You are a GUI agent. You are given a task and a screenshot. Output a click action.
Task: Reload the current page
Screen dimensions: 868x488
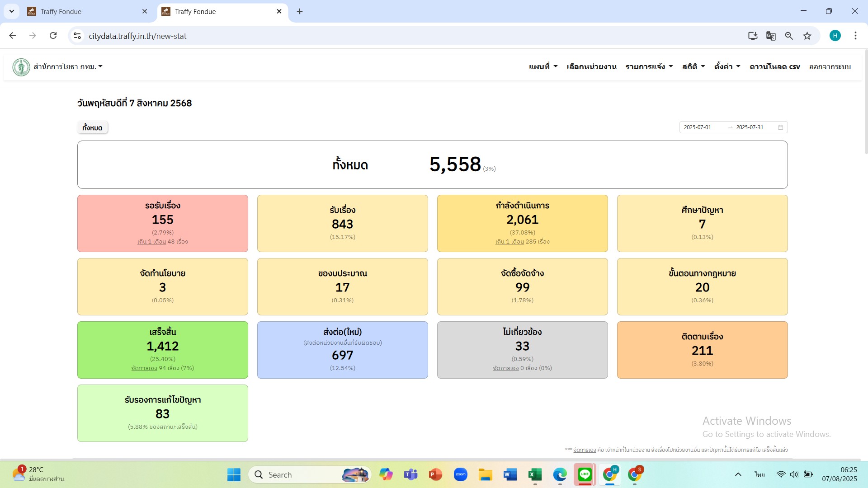(x=53, y=36)
